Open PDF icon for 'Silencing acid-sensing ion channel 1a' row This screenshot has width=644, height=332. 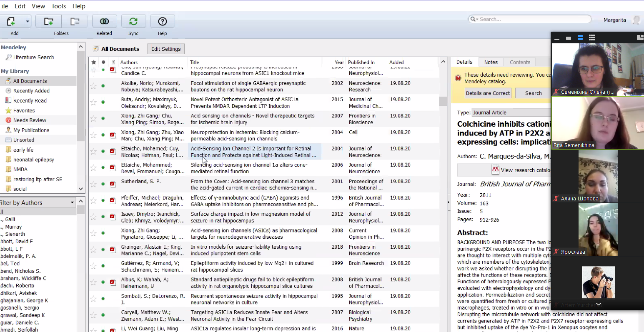click(113, 168)
